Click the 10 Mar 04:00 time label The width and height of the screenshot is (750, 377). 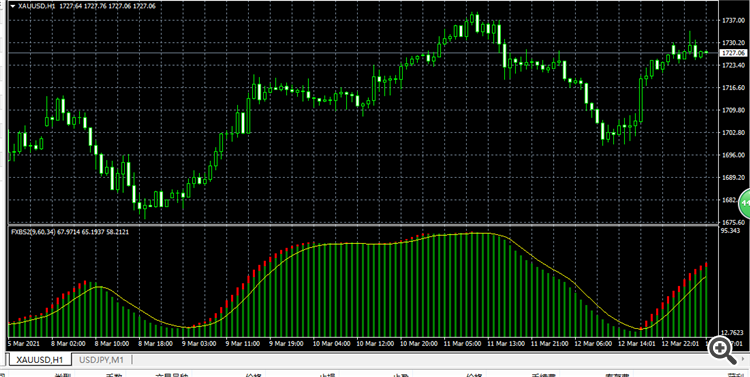click(x=331, y=344)
